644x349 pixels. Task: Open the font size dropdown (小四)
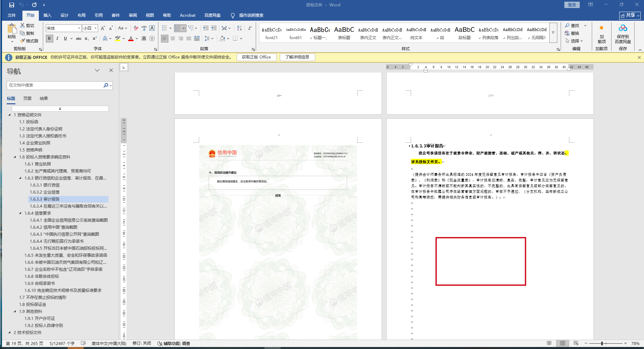click(x=95, y=28)
